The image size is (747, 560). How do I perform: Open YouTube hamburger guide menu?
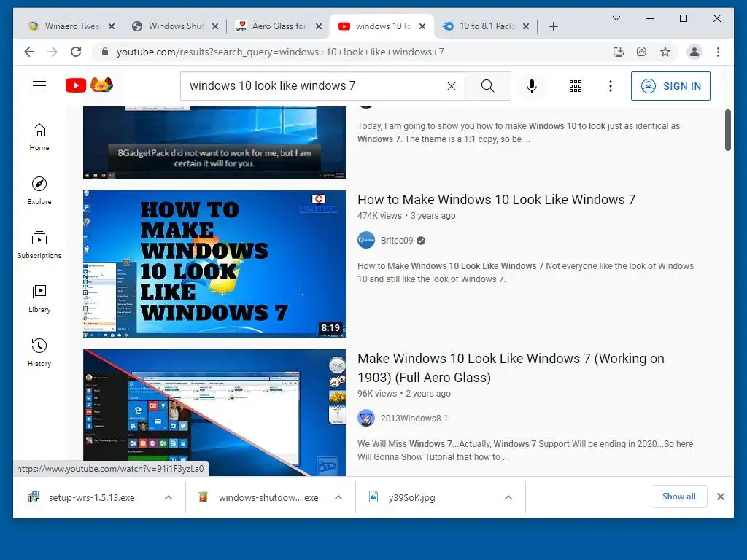click(39, 86)
